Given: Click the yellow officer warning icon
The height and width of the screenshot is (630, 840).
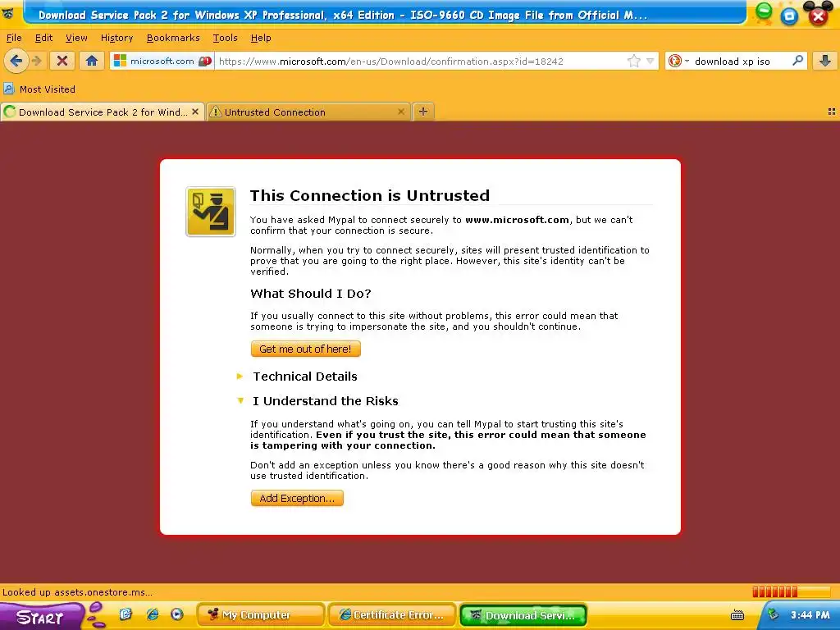Looking at the screenshot, I should click(211, 212).
